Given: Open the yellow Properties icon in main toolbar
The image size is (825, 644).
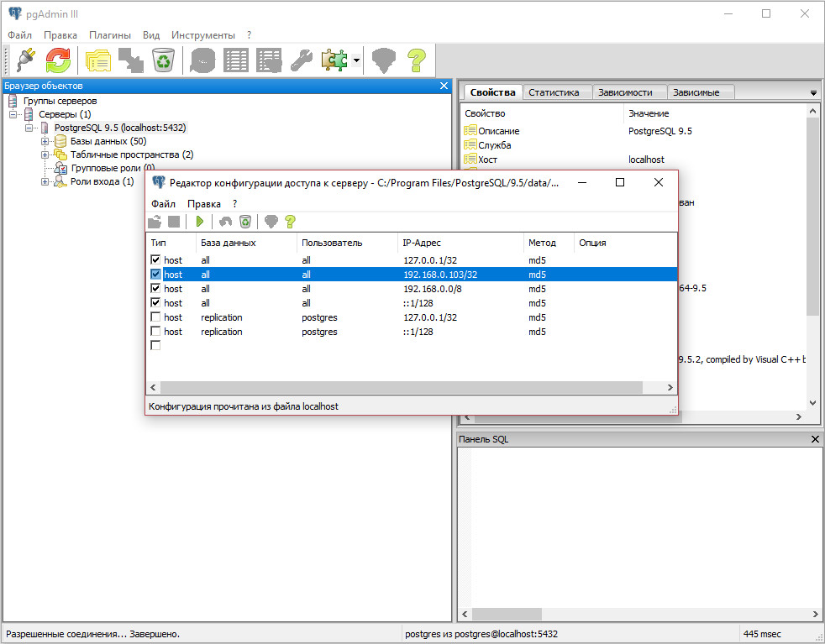Looking at the screenshot, I should tap(98, 60).
